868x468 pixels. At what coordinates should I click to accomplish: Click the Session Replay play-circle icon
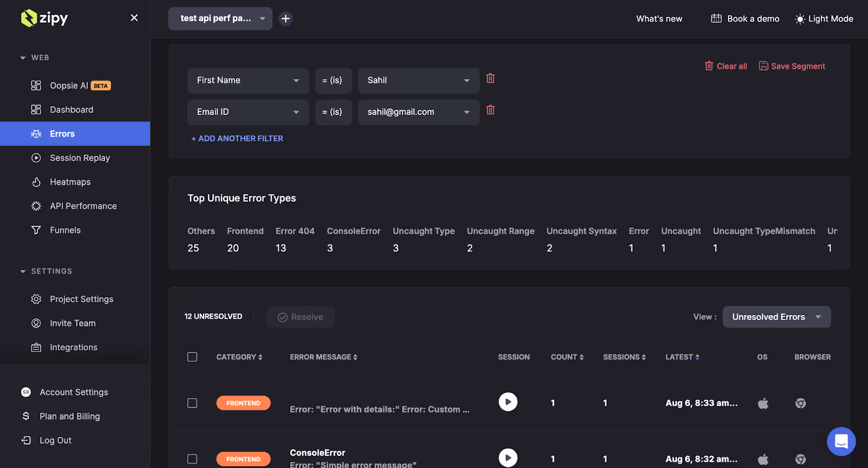tap(36, 158)
